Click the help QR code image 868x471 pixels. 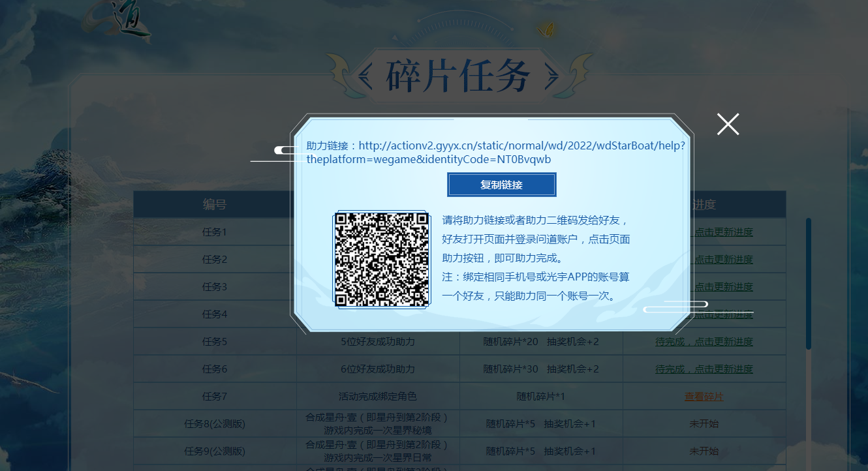point(381,258)
